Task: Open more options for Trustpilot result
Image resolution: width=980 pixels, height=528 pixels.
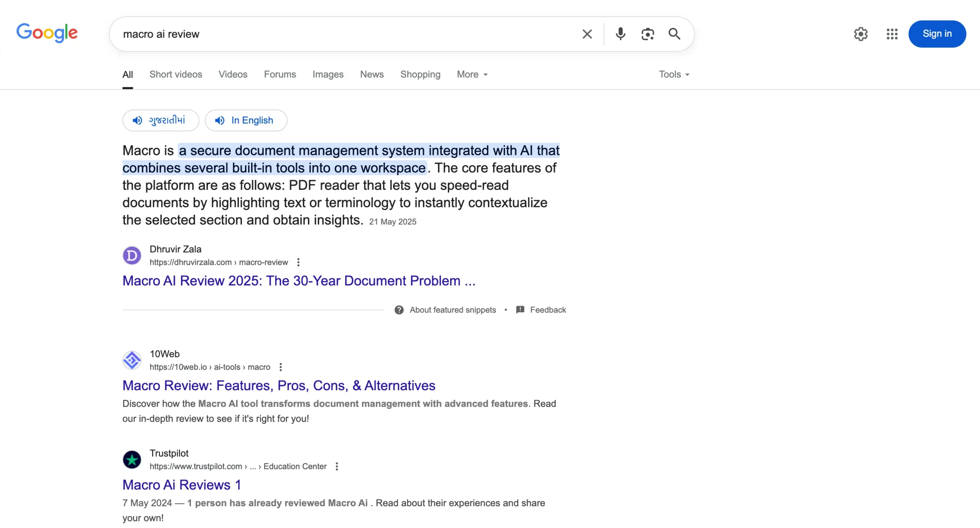Action: (x=336, y=466)
